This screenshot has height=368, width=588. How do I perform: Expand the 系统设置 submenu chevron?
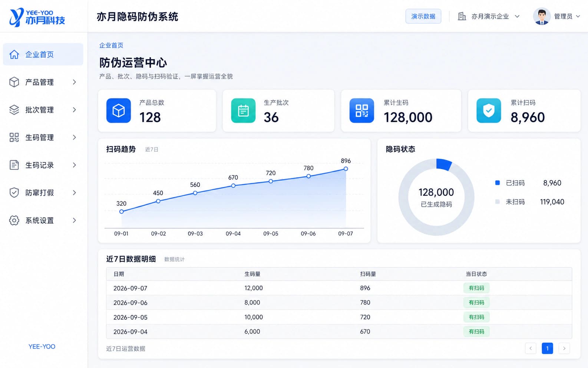coord(75,220)
